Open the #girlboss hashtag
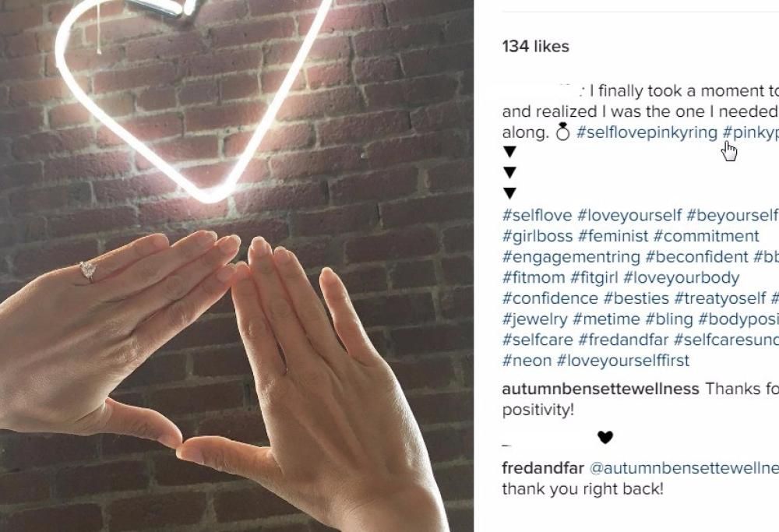The image size is (779, 532). click(x=538, y=236)
